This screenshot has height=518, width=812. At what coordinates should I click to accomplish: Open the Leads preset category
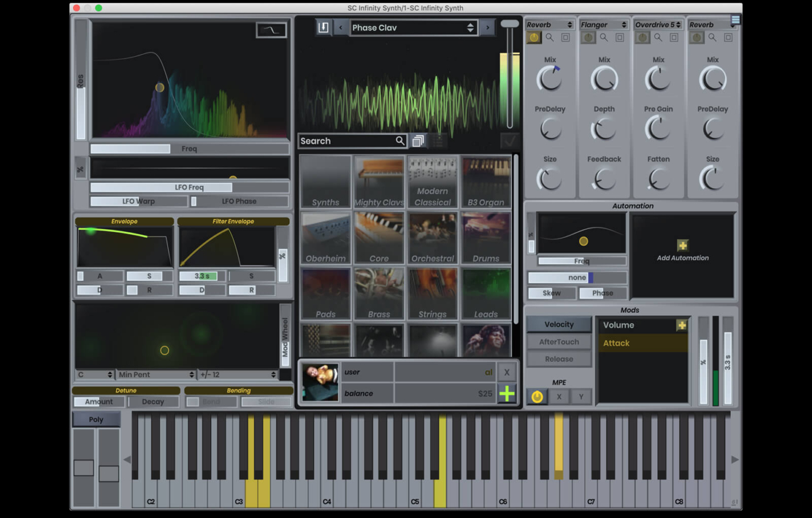pyautogui.click(x=486, y=294)
